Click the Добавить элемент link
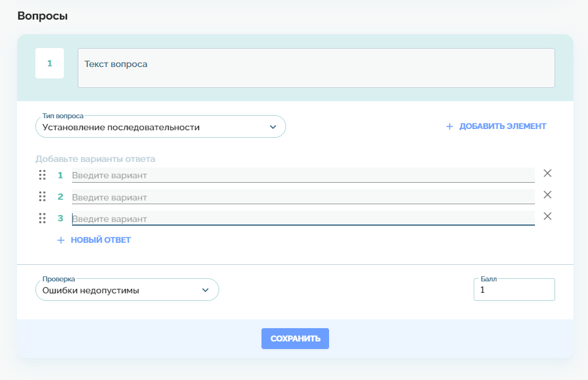Viewport: 588px width, 380px height. click(502, 126)
